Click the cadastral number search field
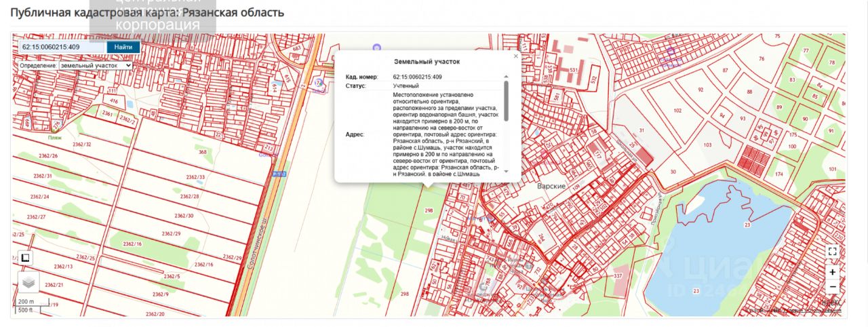The image size is (868, 327). click(x=62, y=47)
